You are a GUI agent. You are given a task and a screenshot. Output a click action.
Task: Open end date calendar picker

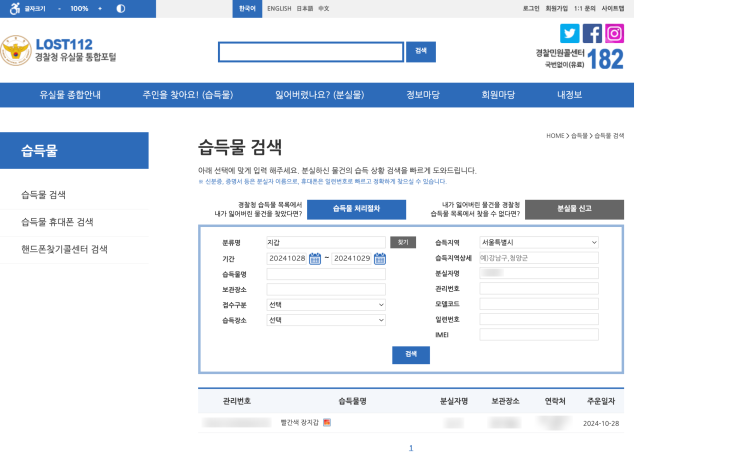(380, 258)
